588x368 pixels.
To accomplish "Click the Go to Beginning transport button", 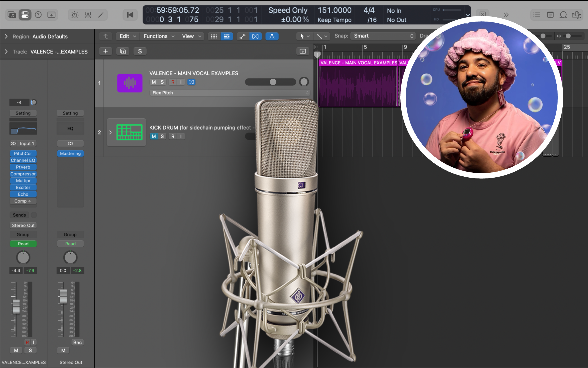I will (130, 15).
